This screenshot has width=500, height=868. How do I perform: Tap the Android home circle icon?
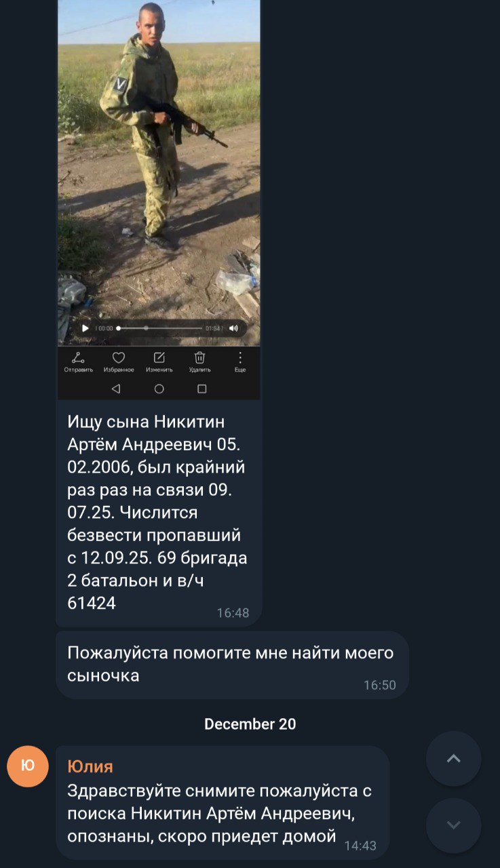pyautogui.click(x=159, y=389)
